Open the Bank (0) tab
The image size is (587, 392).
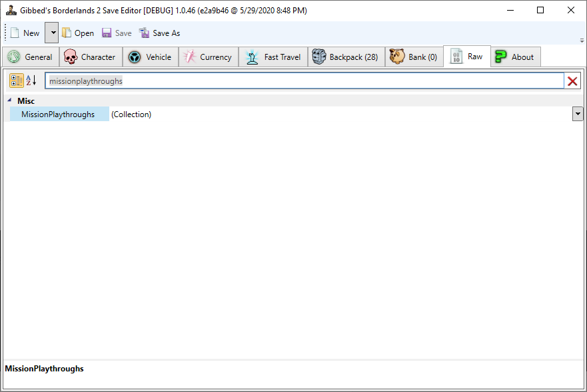(x=414, y=57)
